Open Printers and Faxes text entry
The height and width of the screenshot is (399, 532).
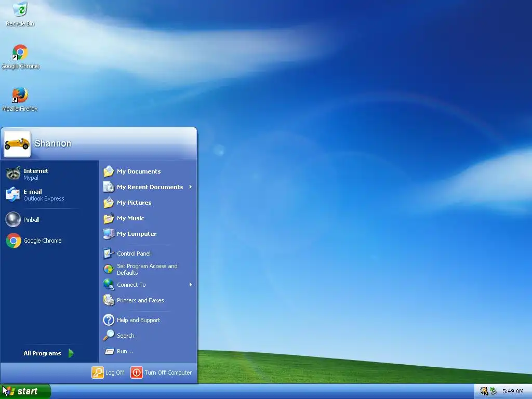140,300
